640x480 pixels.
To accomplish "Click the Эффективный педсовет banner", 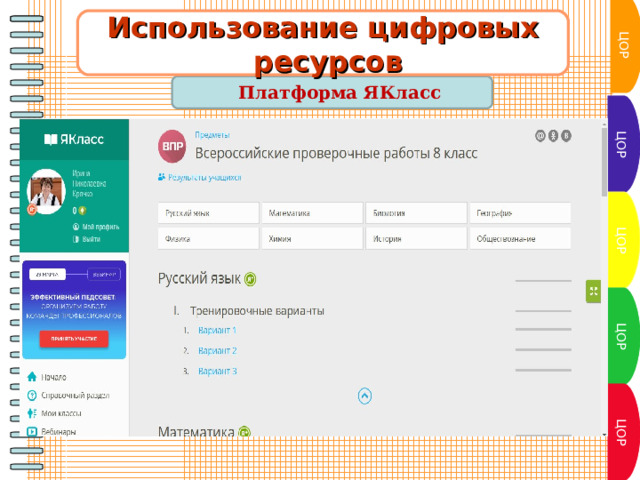I will (x=74, y=310).
